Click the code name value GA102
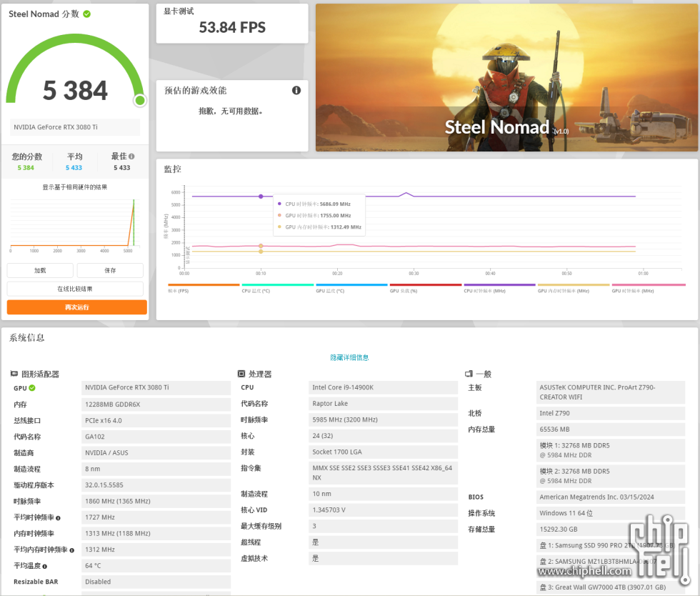Screen dimensions: 700x596 point(156,437)
